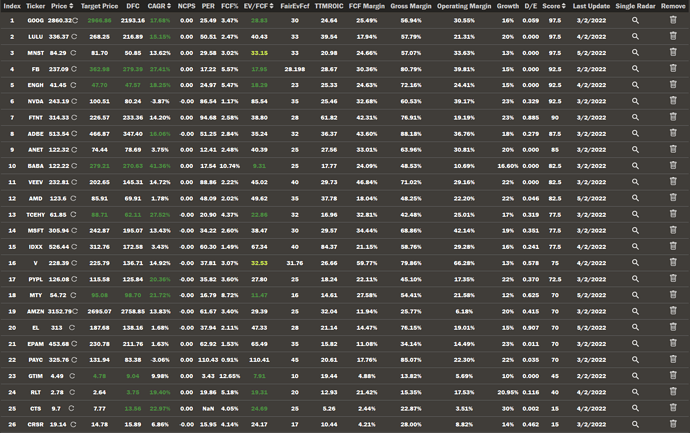Open Single Radar for AMZN row
690x433 pixels.
635,311
